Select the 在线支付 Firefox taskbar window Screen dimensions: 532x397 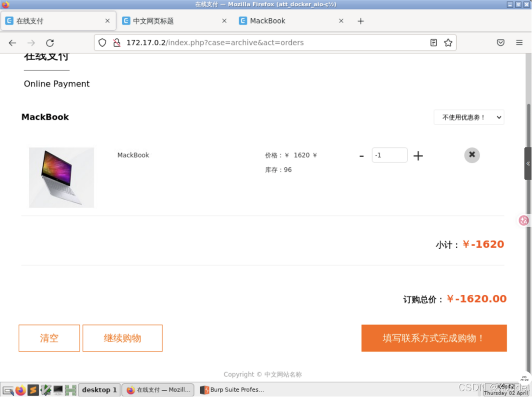click(x=158, y=390)
